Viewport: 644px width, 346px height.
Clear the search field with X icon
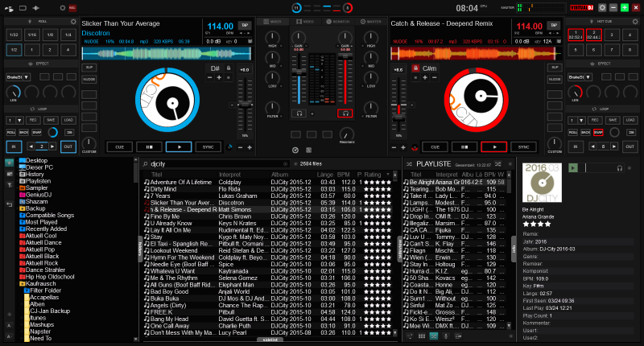(286, 164)
